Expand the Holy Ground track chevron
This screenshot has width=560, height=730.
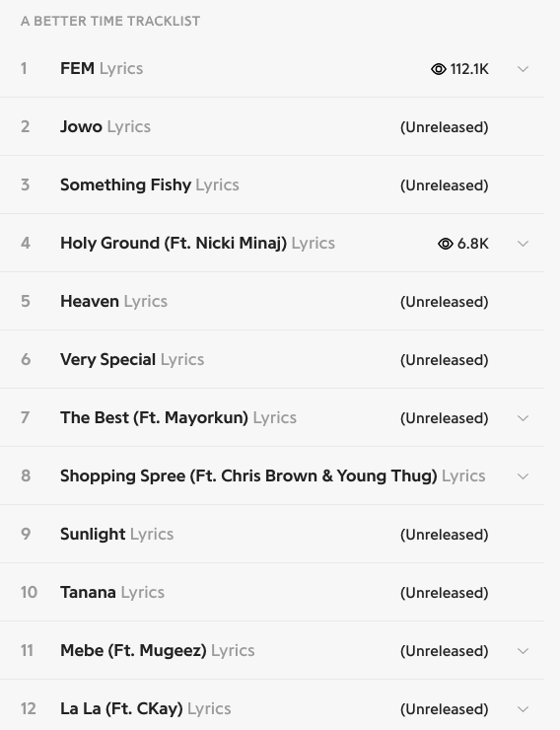point(523,244)
